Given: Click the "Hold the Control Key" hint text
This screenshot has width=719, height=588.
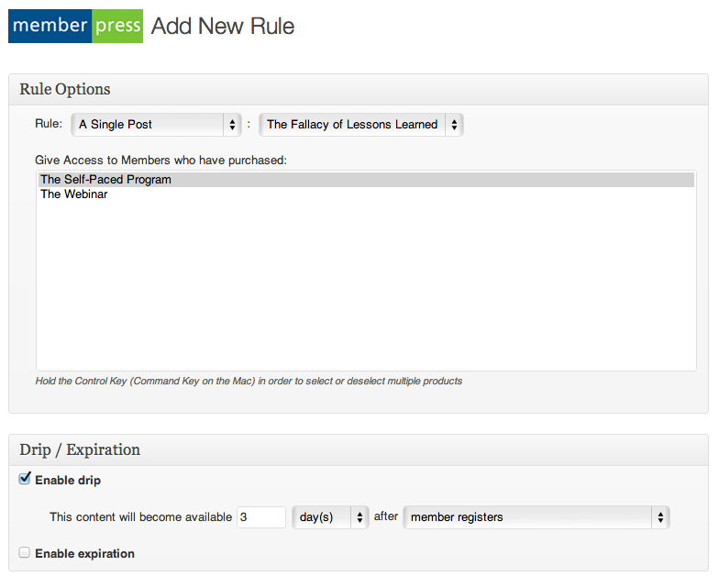Looking at the screenshot, I should [248, 381].
